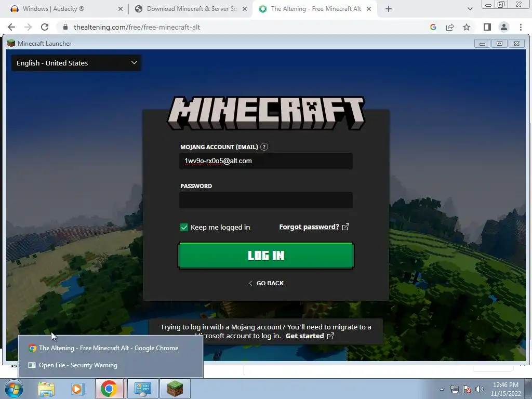This screenshot has width=532, height=399.
Task: Bookmark this page with the star icon
Action: [x=467, y=27]
